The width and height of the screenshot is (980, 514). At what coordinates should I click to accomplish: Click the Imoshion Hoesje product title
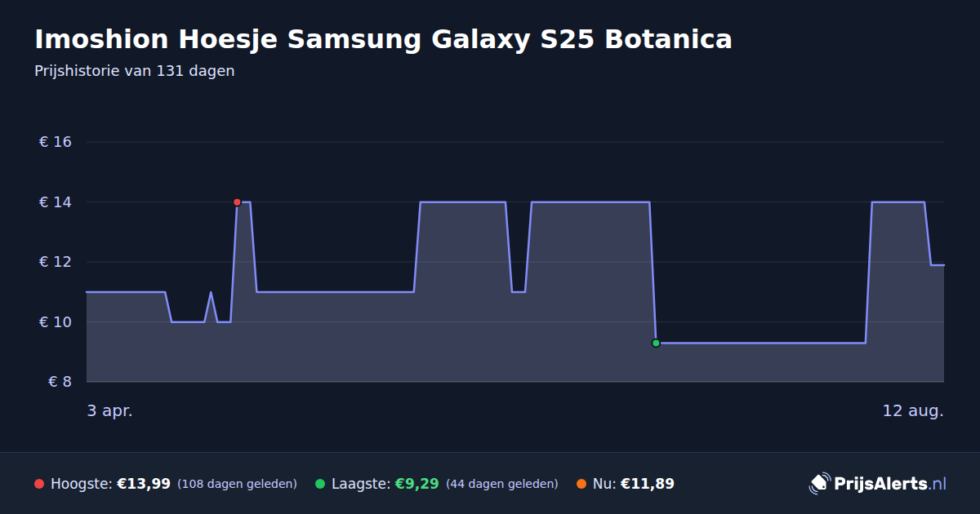pyautogui.click(x=383, y=39)
